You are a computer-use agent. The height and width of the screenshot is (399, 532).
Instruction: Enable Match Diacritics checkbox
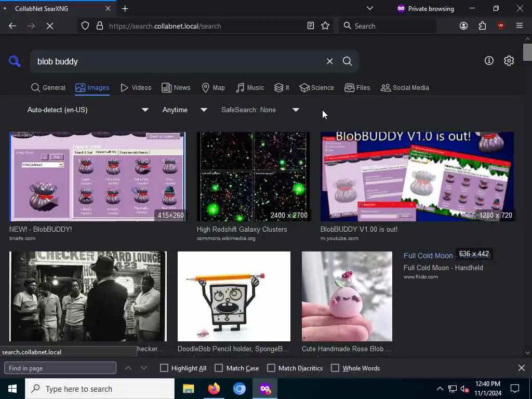[271, 368]
